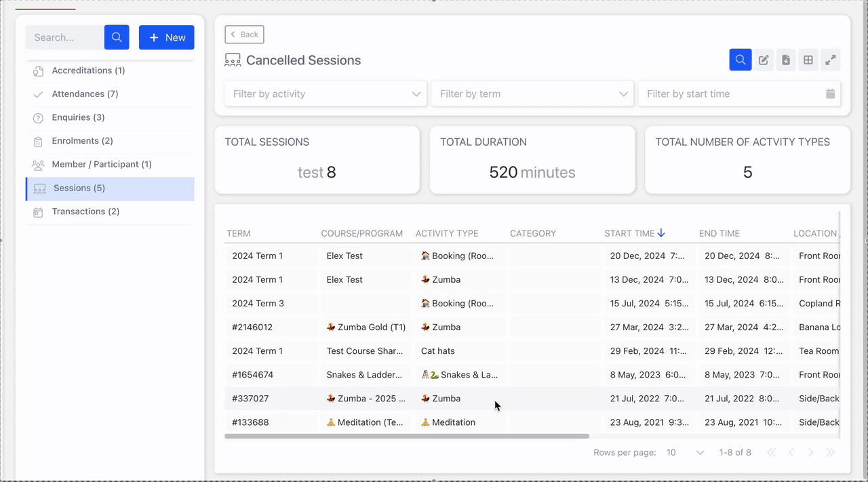Open Member / Participant (1) sidebar item
Image resolution: width=868 pixels, height=482 pixels.
click(110, 165)
